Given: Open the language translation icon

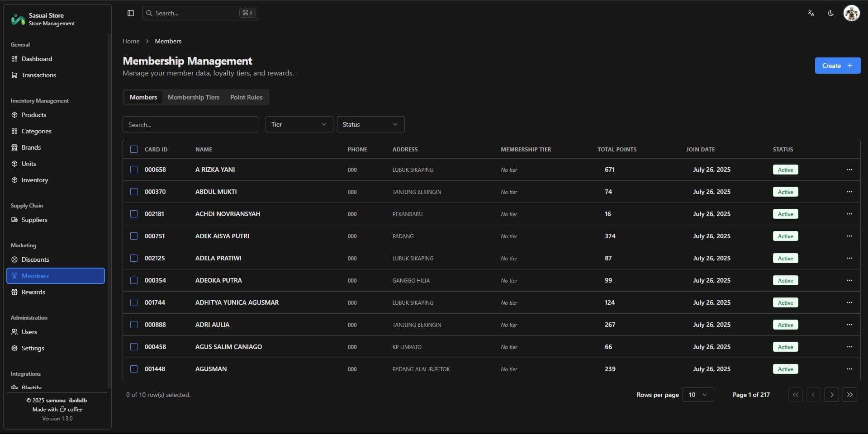Looking at the screenshot, I should [x=811, y=13].
